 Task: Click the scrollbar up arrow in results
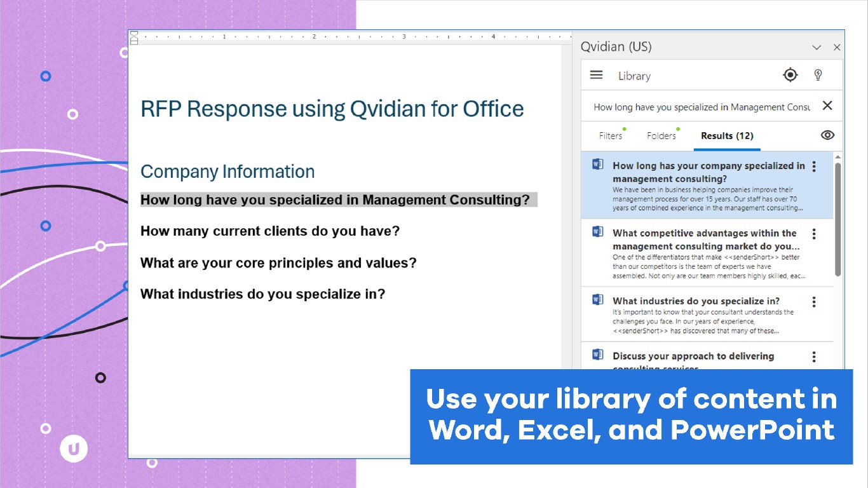837,156
